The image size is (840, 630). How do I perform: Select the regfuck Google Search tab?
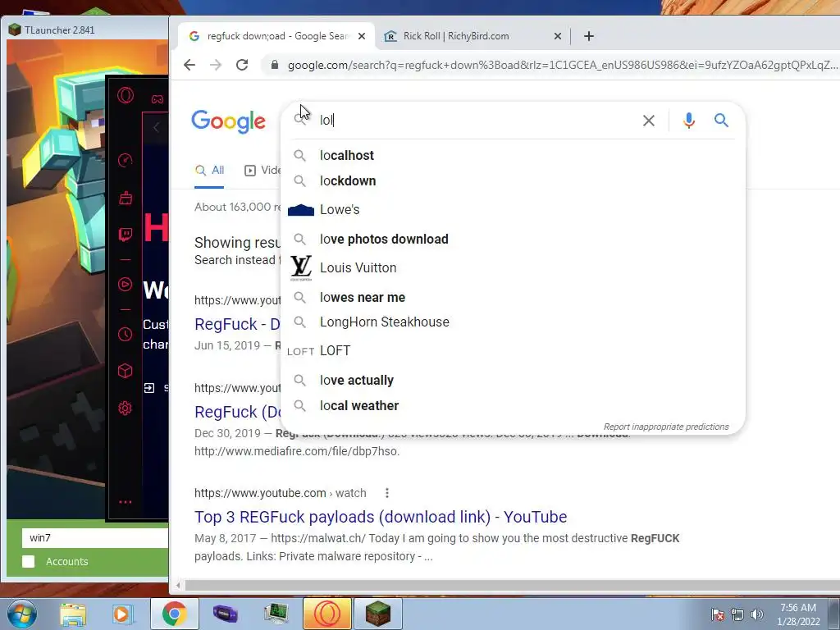(277, 36)
